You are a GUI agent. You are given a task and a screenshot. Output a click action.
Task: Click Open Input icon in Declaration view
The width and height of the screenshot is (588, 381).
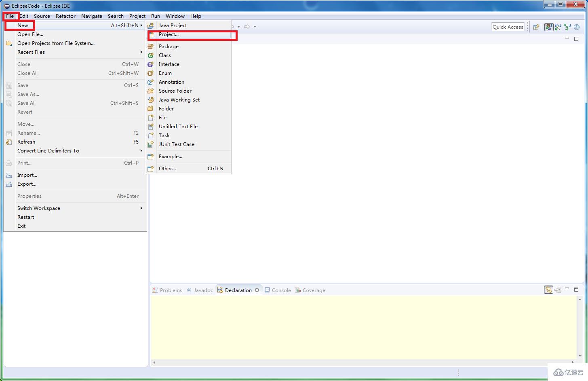(x=558, y=290)
